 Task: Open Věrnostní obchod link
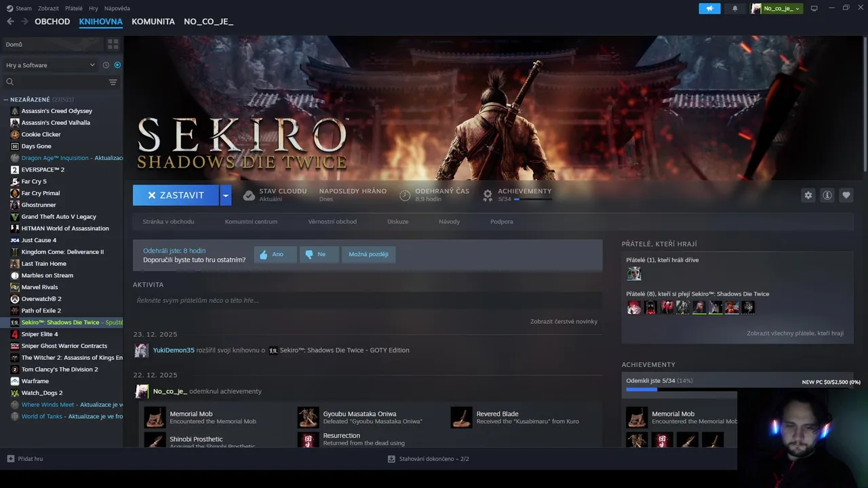pos(332,222)
